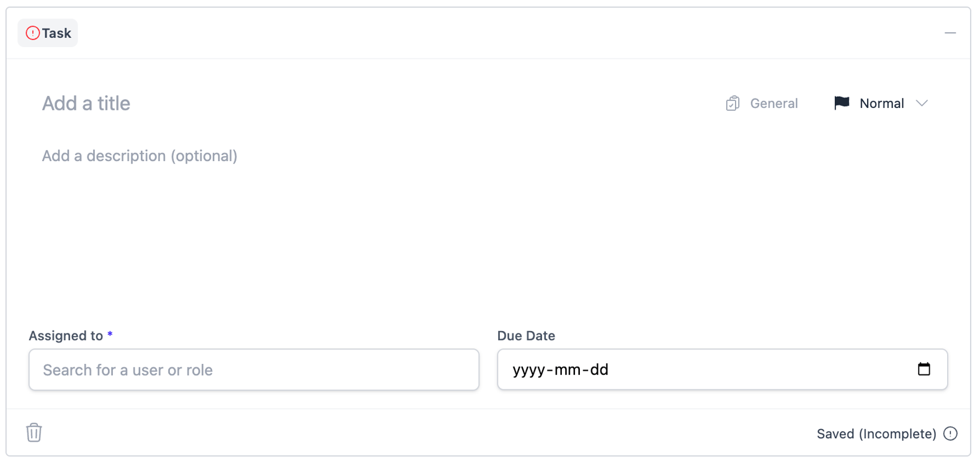Screen dimensions: 980x468
Task: Click the Task label in the header badge
Action: coord(56,33)
